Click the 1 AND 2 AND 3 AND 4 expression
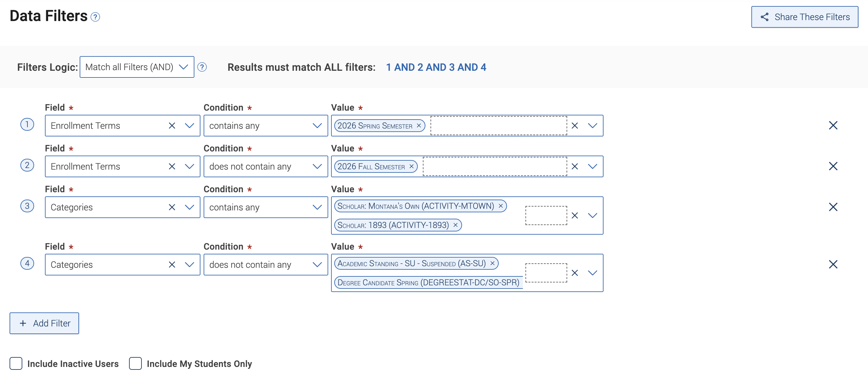The height and width of the screenshot is (380, 868). pyautogui.click(x=436, y=67)
